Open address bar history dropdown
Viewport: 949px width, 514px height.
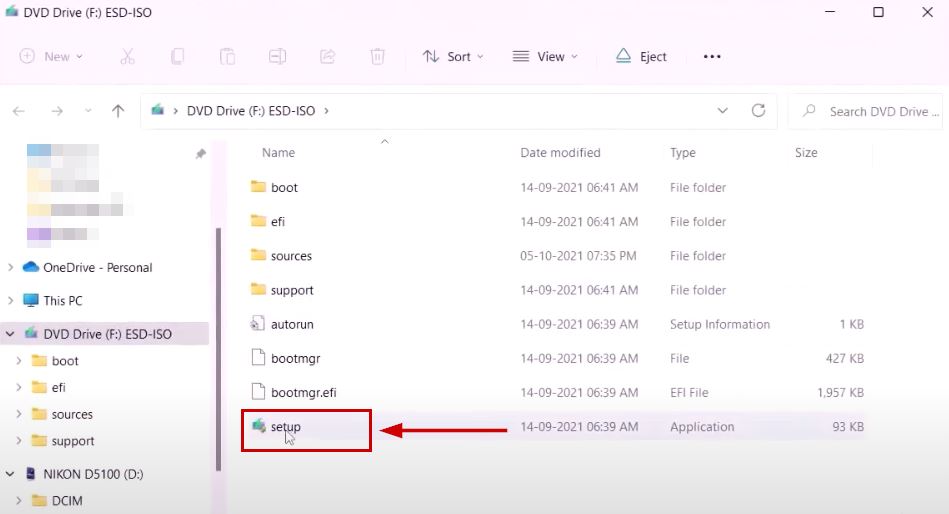tap(723, 111)
